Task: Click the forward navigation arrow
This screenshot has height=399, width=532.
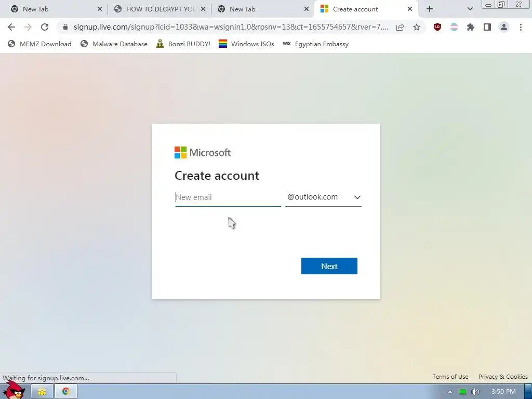Action: (28, 27)
